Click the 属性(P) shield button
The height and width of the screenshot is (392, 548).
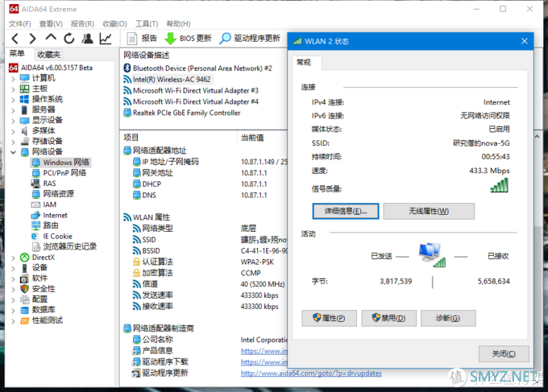pos(330,318)
